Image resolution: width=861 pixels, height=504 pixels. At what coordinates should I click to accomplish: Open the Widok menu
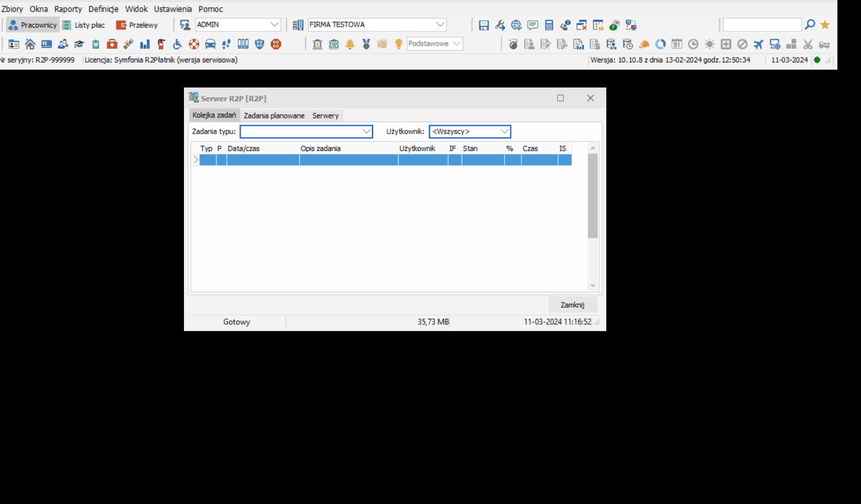pyautogui.click(x=136, y=9)
